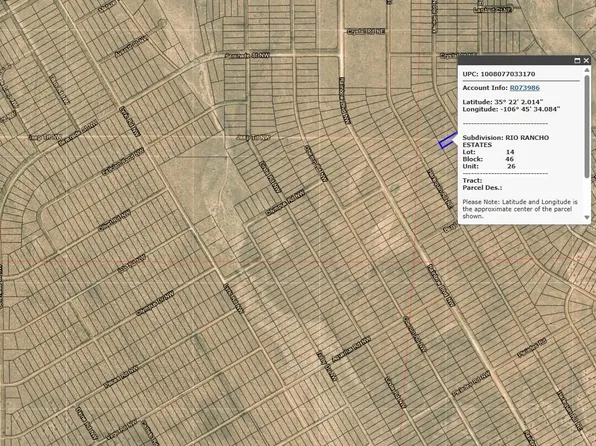596x446 pixels.
Task: Click the popup scrollbar down arrow
Action: click(587, 217)
